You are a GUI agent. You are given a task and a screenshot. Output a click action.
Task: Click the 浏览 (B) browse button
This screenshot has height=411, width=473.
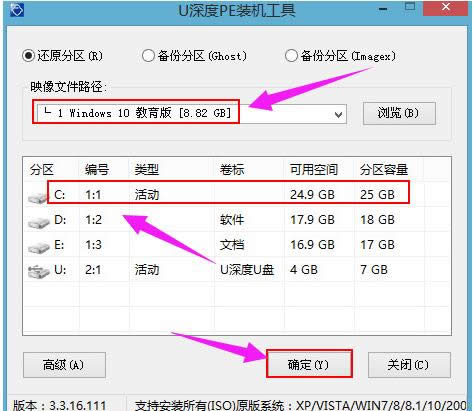tap(399, 113)
